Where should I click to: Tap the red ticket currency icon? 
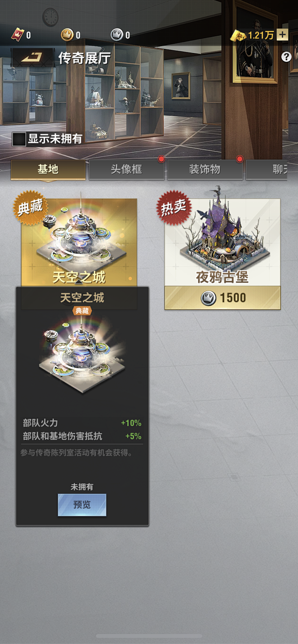coord(18,35)
